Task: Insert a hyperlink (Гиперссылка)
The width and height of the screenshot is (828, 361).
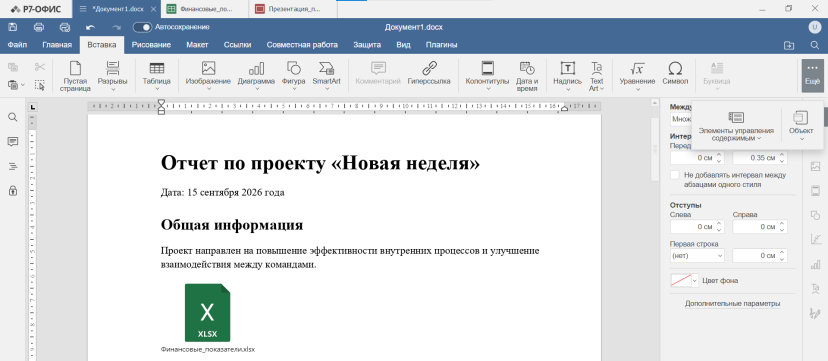Action: pyautogui.click(x=429, y=73)
